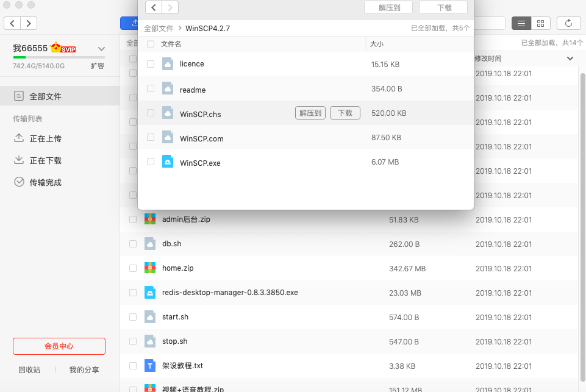Image resolution: width=586 pixels, height=392 pixels.
Task: Open the 正在下载 transfer list
Action: [x=46, y=160]
